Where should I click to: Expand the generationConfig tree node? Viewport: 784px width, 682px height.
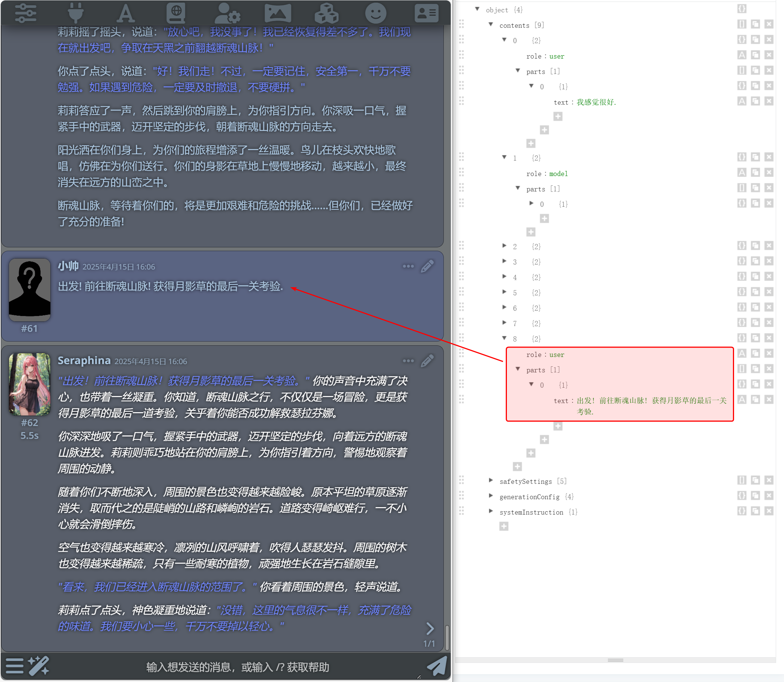tap(491, 496)
